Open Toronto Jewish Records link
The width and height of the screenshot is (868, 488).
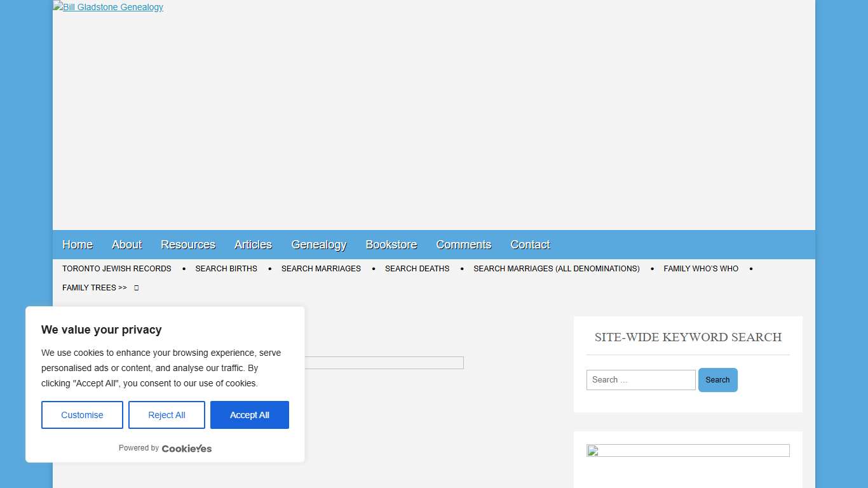point(117,269)
